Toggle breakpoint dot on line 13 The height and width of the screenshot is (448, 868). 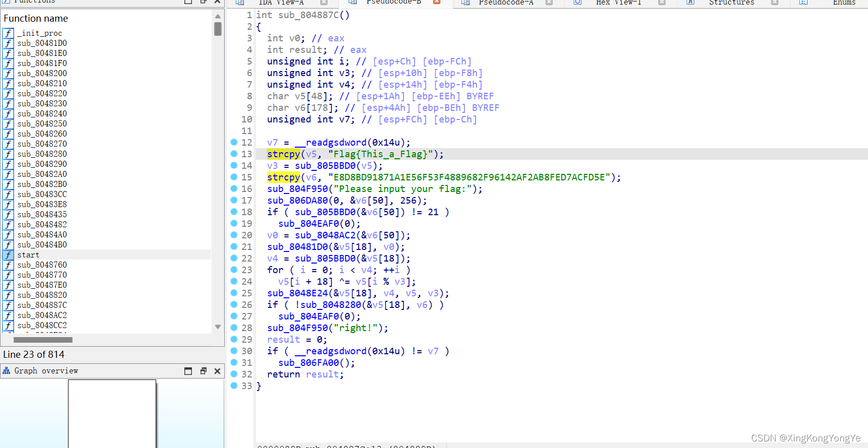click(234, 154)
